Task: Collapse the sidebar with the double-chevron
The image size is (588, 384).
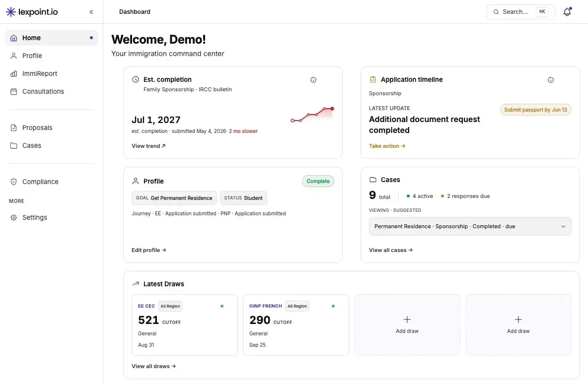Action: (91, 12)
